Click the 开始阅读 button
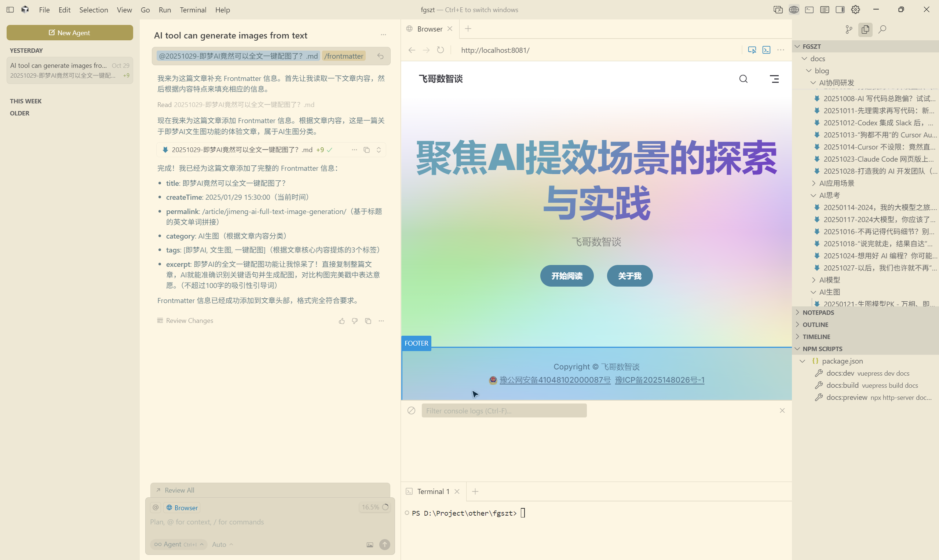The height and width of the screenshot is (560, 939). [566, 276]
